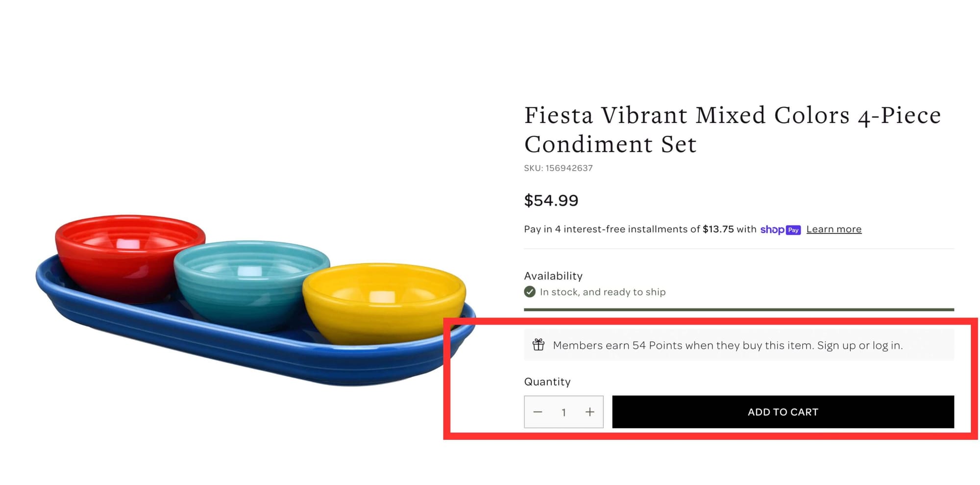Click the Quantity label
Image resolution: width=980 pixels, height=485 pixels.
547,382
